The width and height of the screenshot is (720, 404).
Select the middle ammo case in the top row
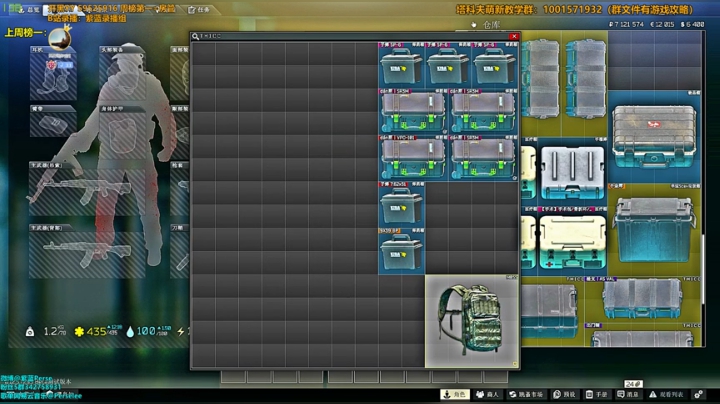(448, 65)
